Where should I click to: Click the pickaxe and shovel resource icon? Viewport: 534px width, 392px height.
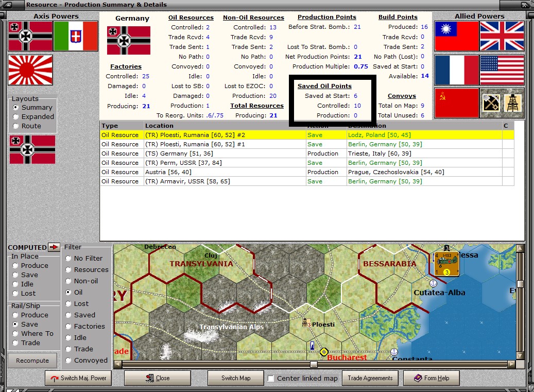pos(491,103)
